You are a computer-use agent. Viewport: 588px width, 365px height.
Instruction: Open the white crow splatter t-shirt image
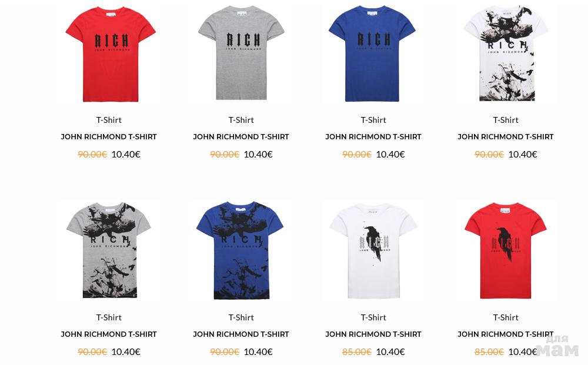506,53
